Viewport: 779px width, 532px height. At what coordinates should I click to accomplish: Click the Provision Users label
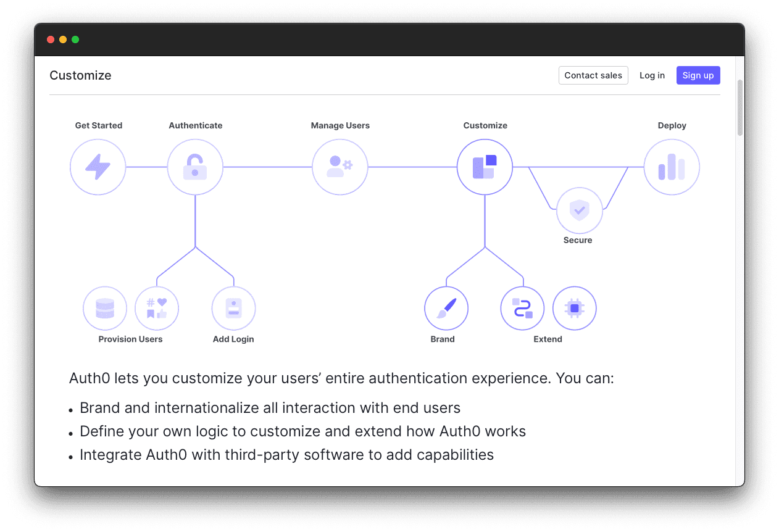[x=130, y=339]
